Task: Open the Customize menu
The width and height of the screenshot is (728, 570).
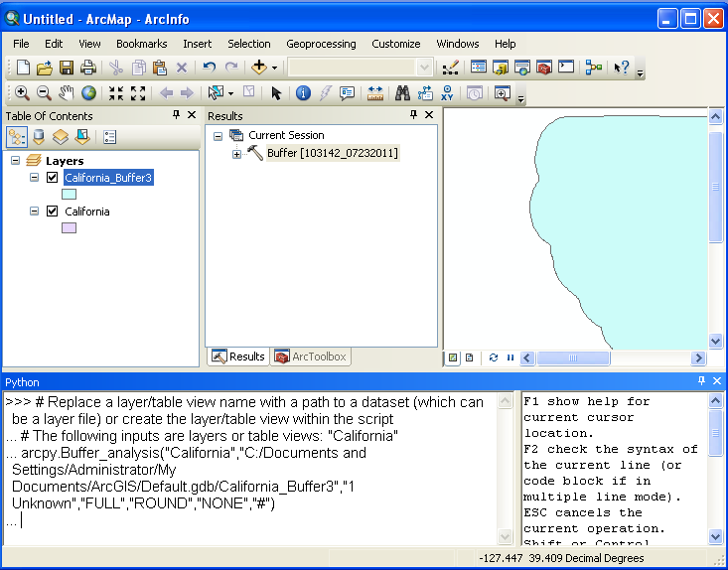Action: pos(395,44)
